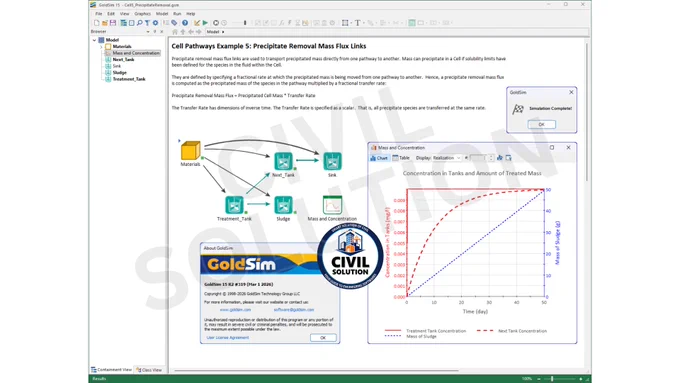This screenshot has width=680, height=383.
Task: Click the Save disk toolbar icon
Action: pyautogui.click(x=113, y=23)
